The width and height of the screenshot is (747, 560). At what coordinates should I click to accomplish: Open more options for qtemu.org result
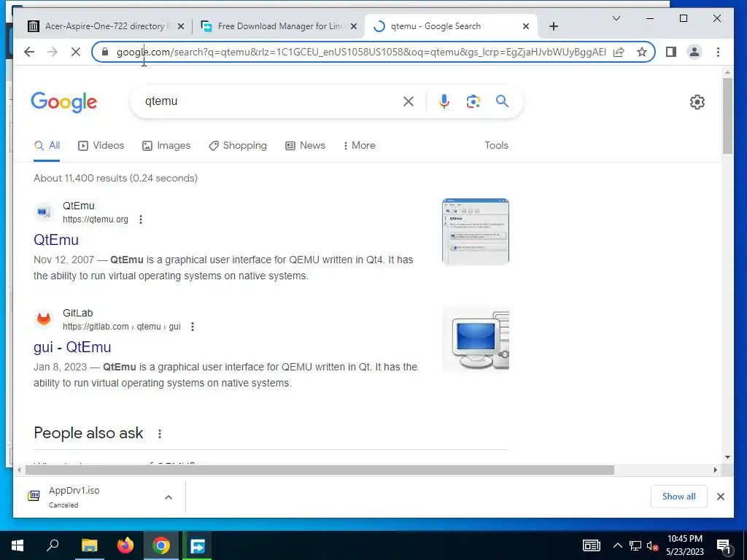pyautogui.click(x=141, y=219)
